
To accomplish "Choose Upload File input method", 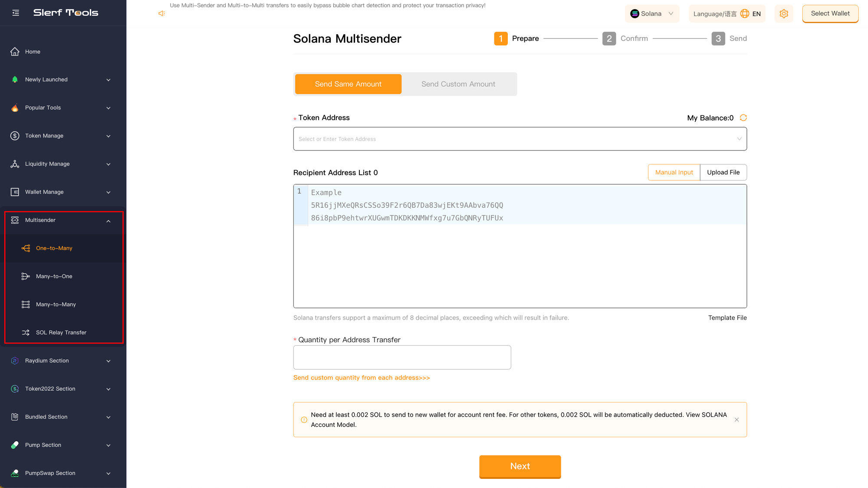I will [x=723, y=172].
